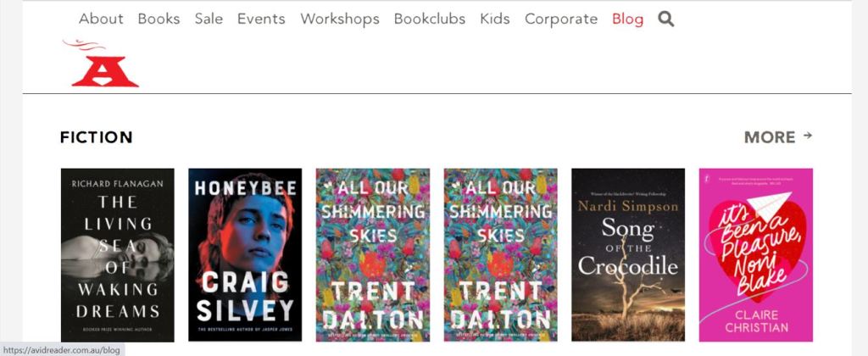Visit the Blog page
The width and height of the screenshot is (868, 356).
point(627,19)
